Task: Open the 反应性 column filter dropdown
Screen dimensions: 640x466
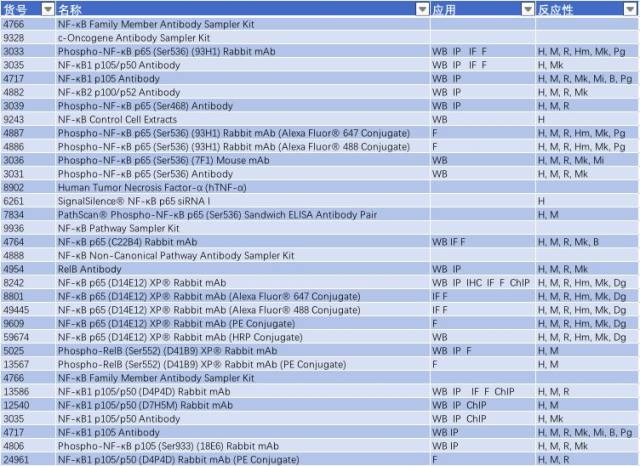Action: (x=630, y=9)
